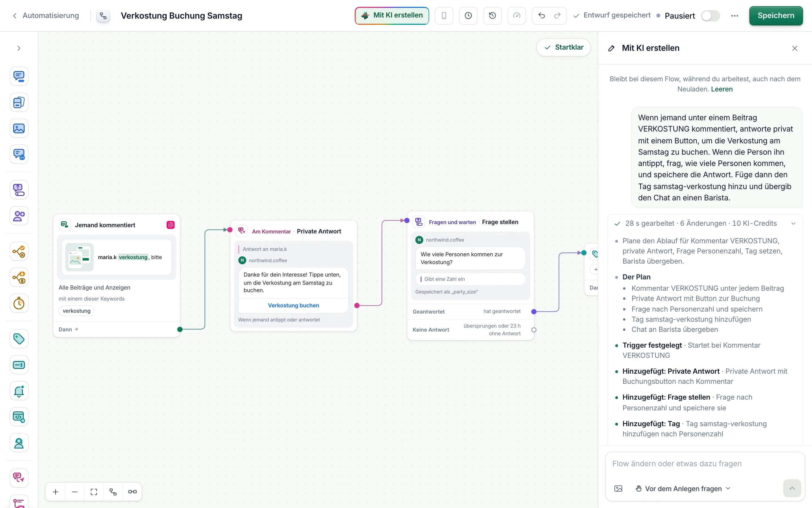This screenshot has height=508, width=812.
Task: Toggle the Pausiert automation switch
Action: coord(710,16)
